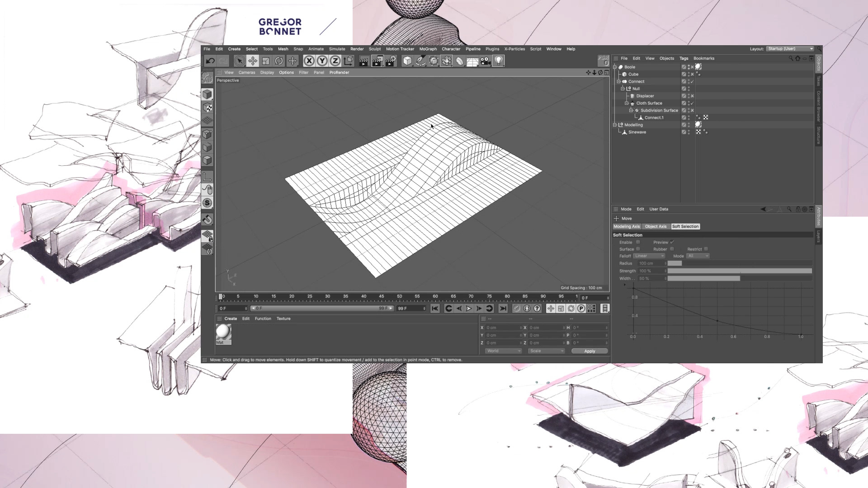Go to start of animation

435,309
